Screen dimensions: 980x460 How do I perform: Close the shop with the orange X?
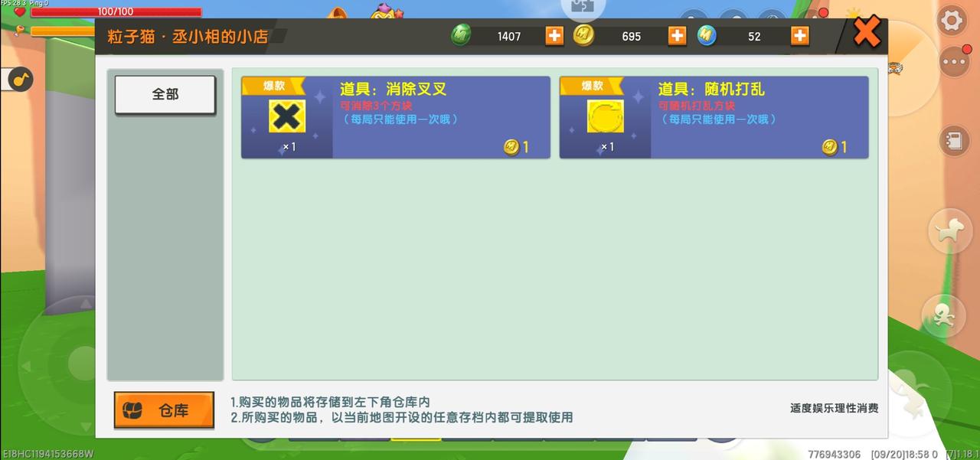point(867,33)
